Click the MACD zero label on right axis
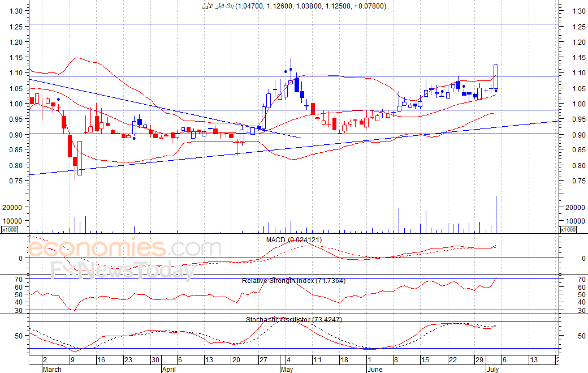This screenshot has width=588, height=373. point(583,258)
